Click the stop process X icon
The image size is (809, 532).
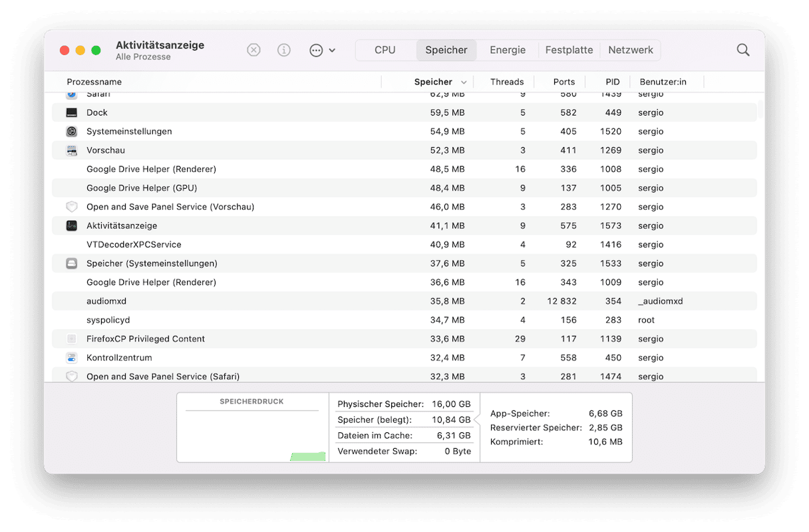253,50
